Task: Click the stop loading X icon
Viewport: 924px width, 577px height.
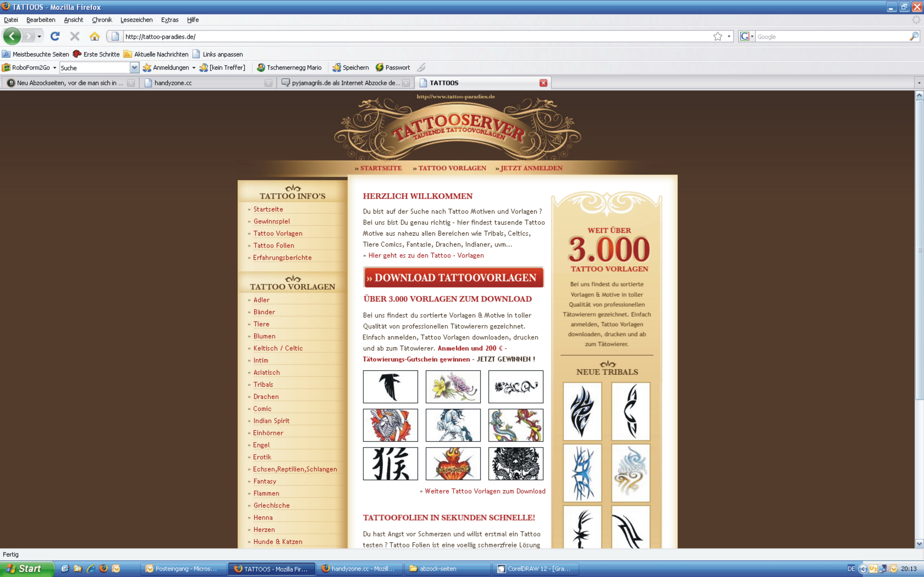Action: point(75,36)
